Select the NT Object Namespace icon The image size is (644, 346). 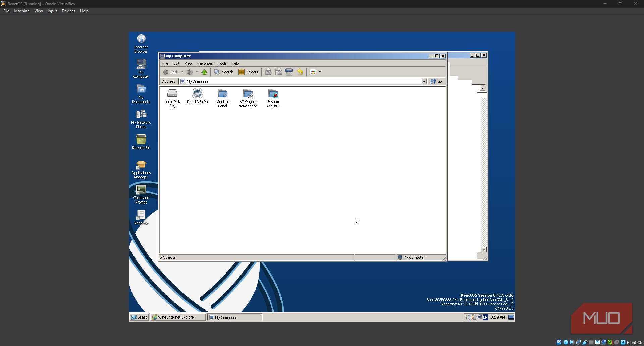(x=248, y=98)
